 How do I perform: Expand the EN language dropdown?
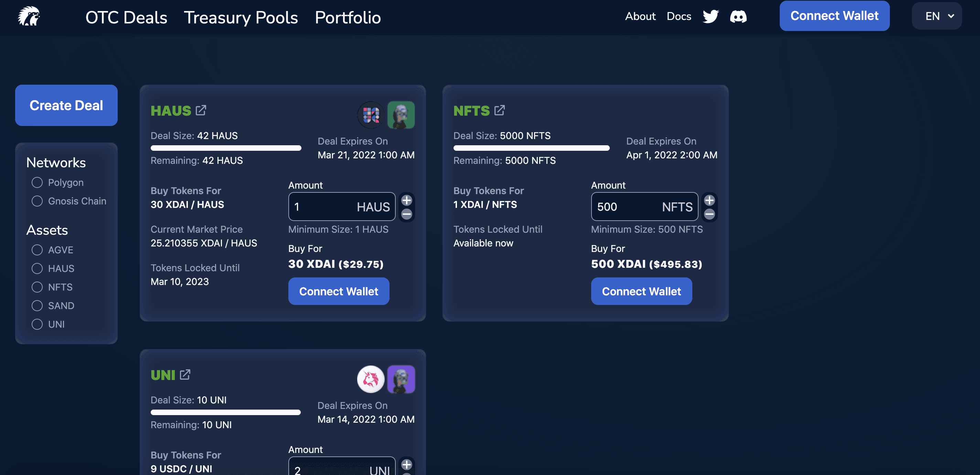[937, 16]
